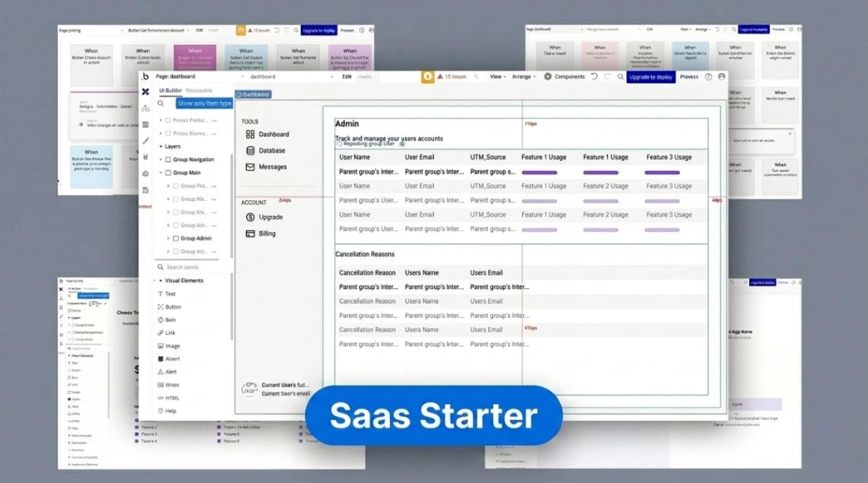Screen dimensions: 868x483
Task: Toggle the Group Ad-... child layer checkbox
Action: tap(175, 226)
